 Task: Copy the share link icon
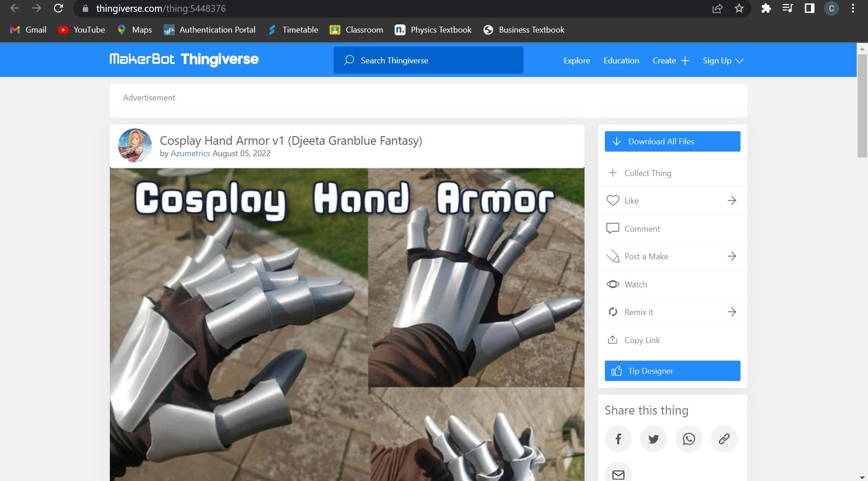pyautogui.click(x=724, y=438)
